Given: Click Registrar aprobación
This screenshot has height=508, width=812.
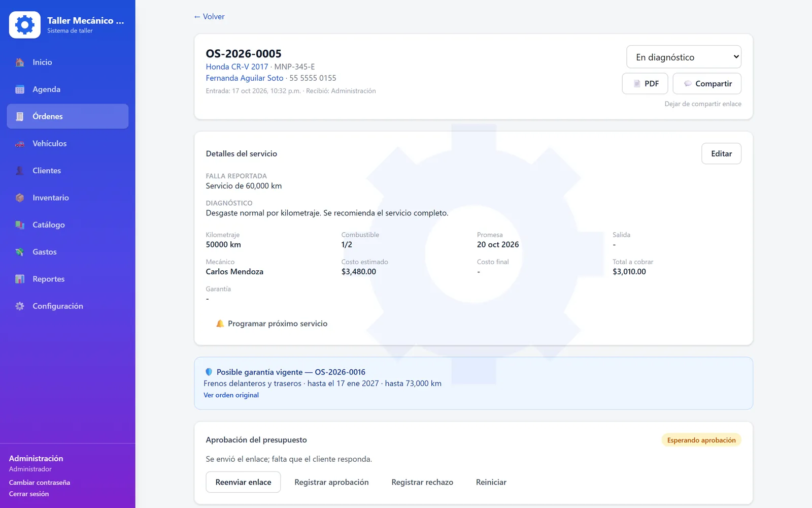Looking at the screenshot, I should click(331, 482).
